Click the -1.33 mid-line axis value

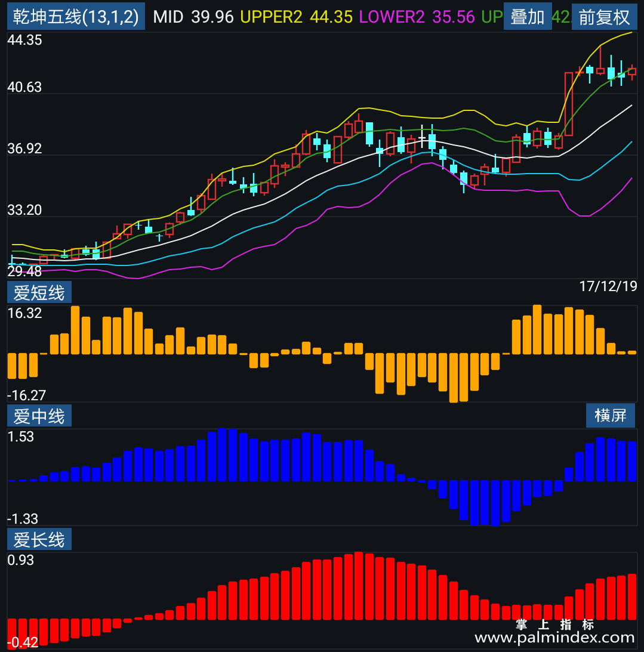[23, 519]
